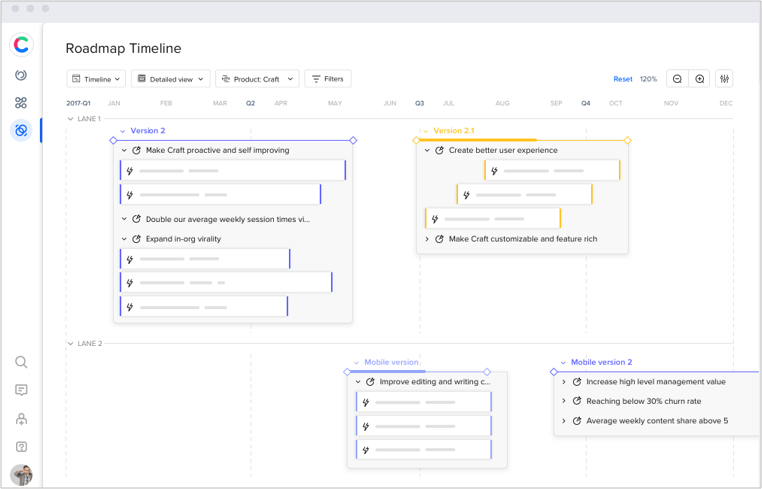The height and width of the screenshot is (489, 762).
Task: Open search from the sidebar magnifier icon
Action: 21,362
